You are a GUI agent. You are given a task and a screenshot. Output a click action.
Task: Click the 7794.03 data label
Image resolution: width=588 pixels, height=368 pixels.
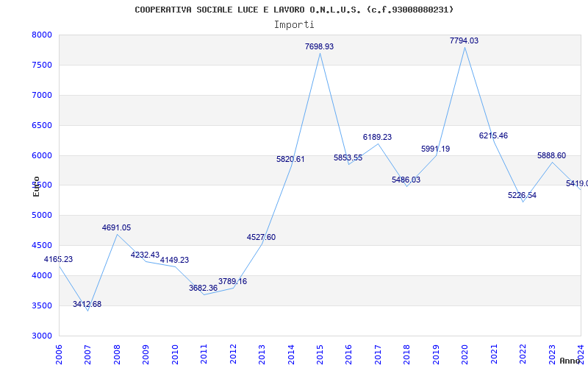465,40
